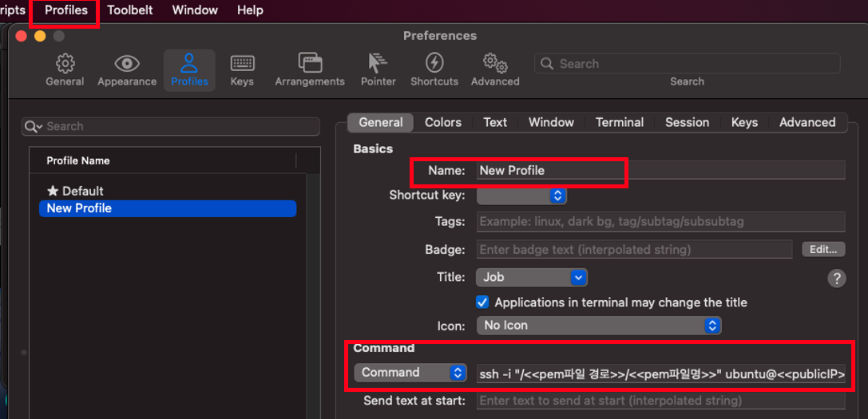Screen dimensions: 868x419
Task: Click the help question mark icon
Action: tap(836, 278)
